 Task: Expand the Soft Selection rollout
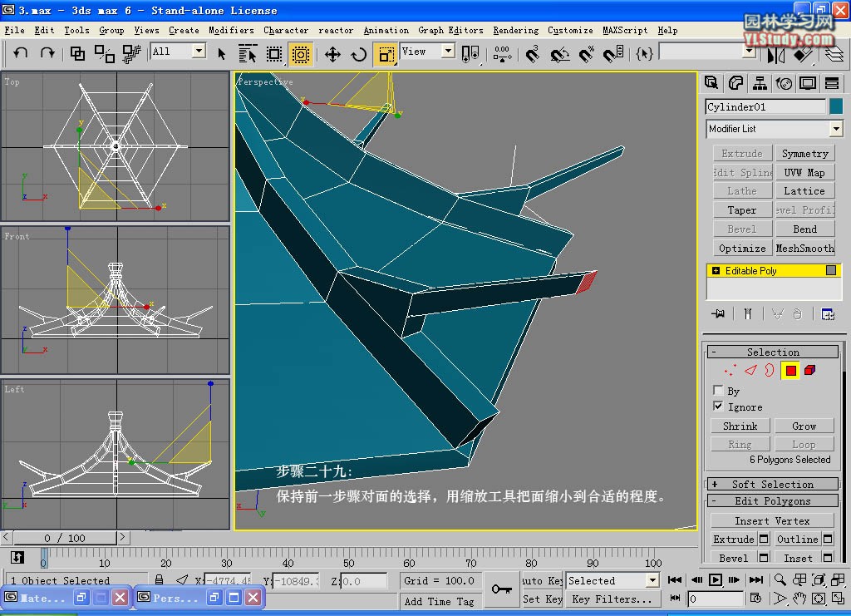point(773,484)
